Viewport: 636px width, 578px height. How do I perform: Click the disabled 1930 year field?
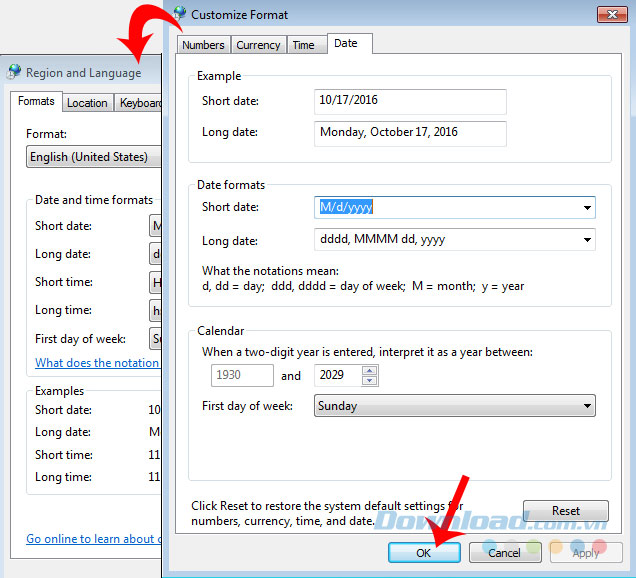pos(242,375)
